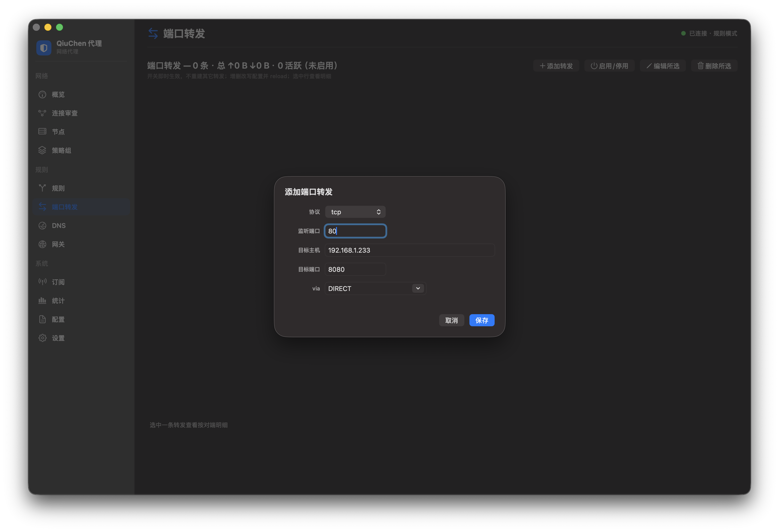Click the 选中一条转发查看按对端明细 hint text
The image size is (779, 532).
coord(188,425)
